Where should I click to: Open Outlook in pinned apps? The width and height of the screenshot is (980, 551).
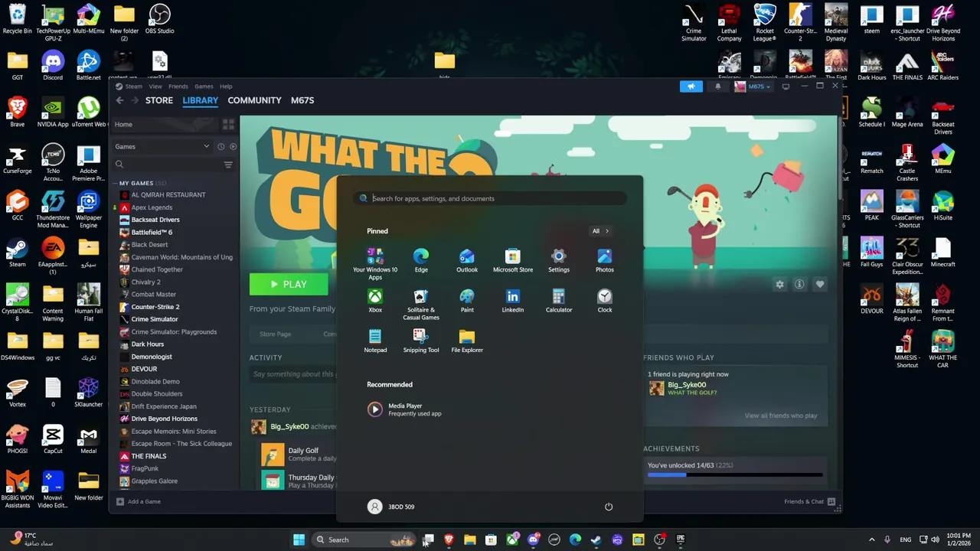click(467, 260)
